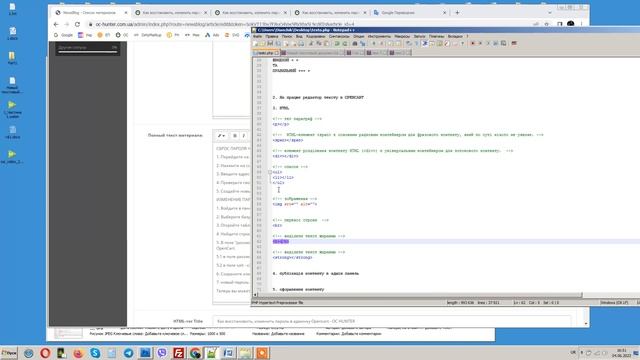Bookmark the page with the star icon
640x360 pixels.
coord(547,24)
